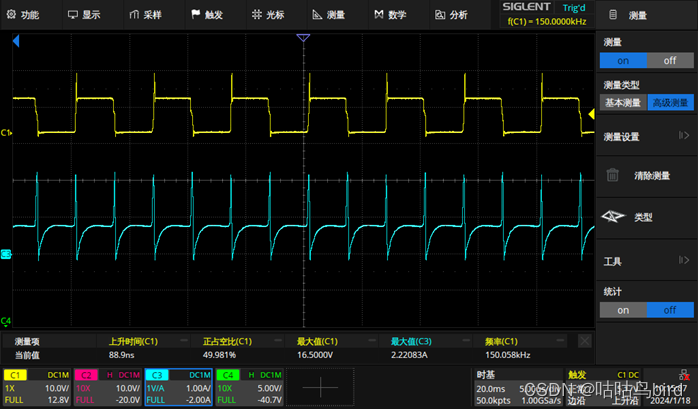Turn 统计 statistics on
698x409 pixels.
coord(623,310)
